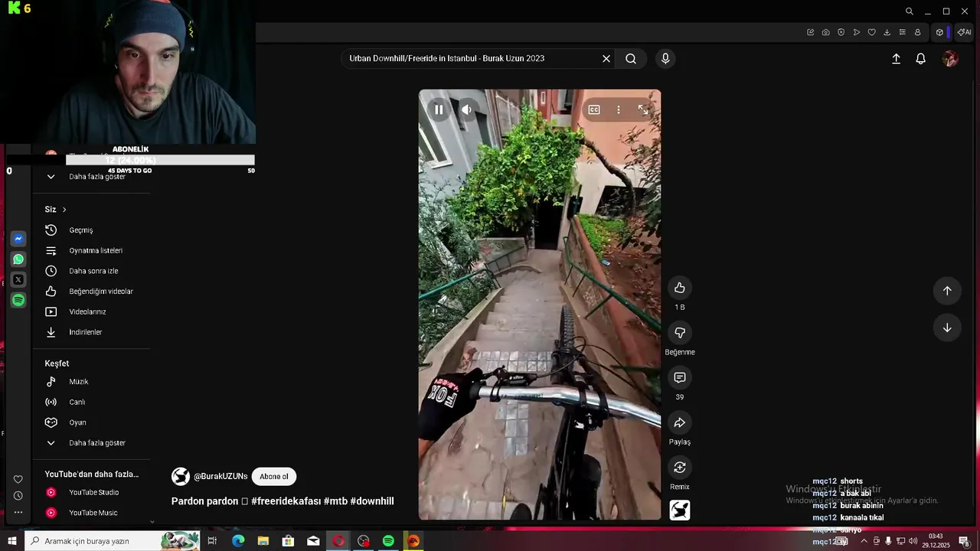Open Daha sonra izle
Viewport: 980px width, 551px height.
(92, 271)
